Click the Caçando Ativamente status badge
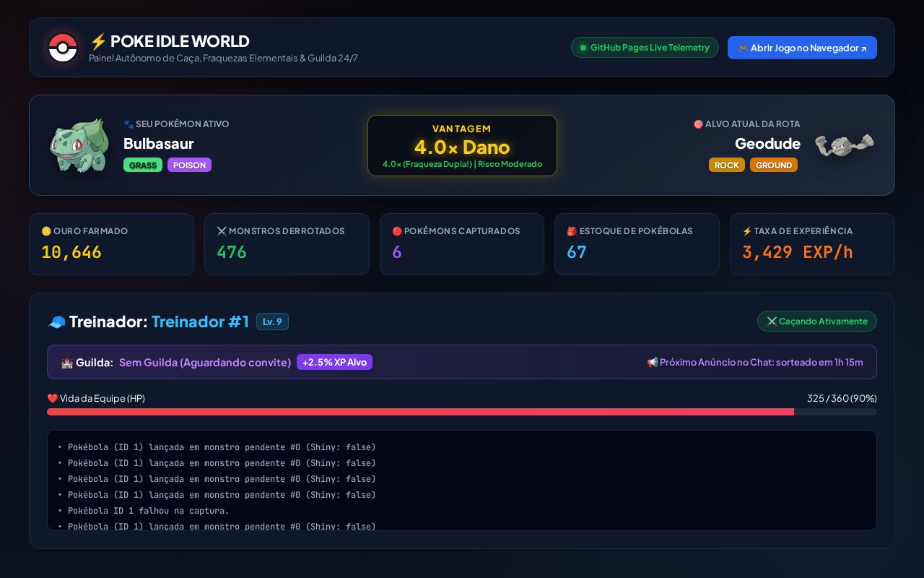 pyautogui.click(x=817, y=322)
